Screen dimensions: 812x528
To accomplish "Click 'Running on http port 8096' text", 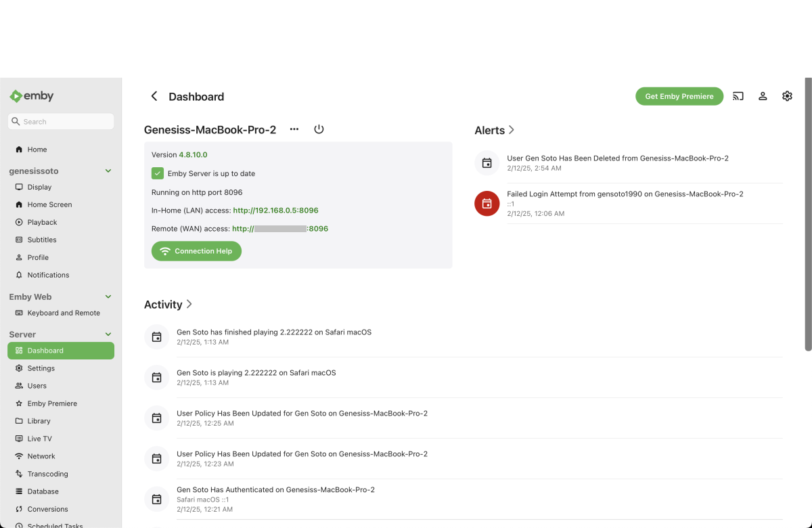I will [x=197, y=192].
